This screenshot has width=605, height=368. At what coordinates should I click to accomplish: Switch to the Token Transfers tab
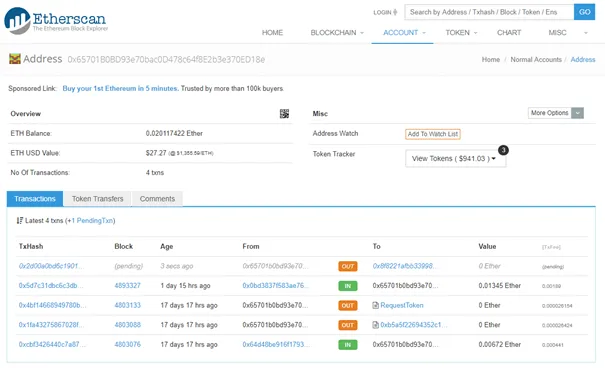98,199
